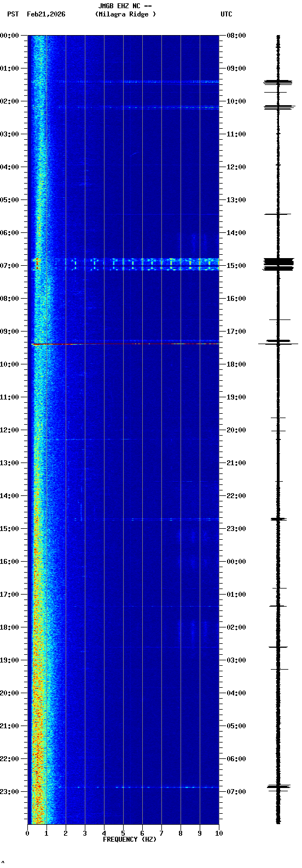The image size is (302, 868).
Task: Click the 10:00 PST time label
Action: click(x=10, y=364)
